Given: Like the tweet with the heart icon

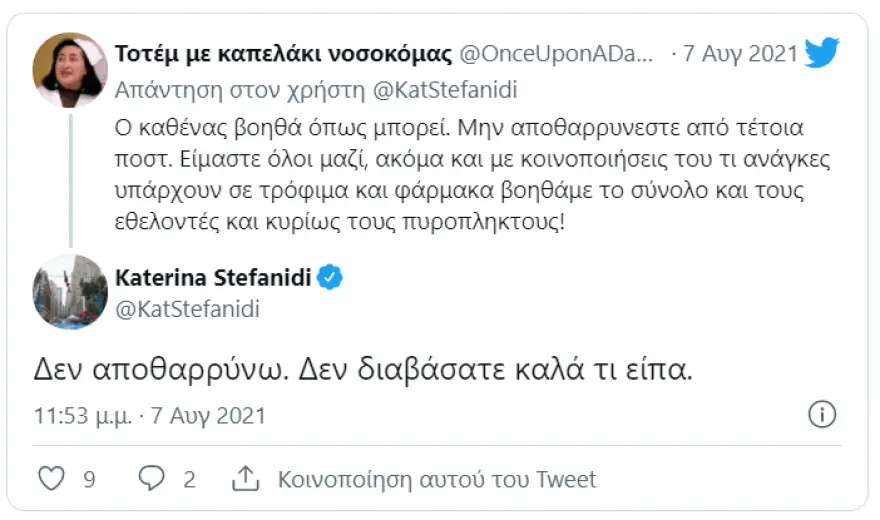Looking at the screenshot, I should [51, 478].
